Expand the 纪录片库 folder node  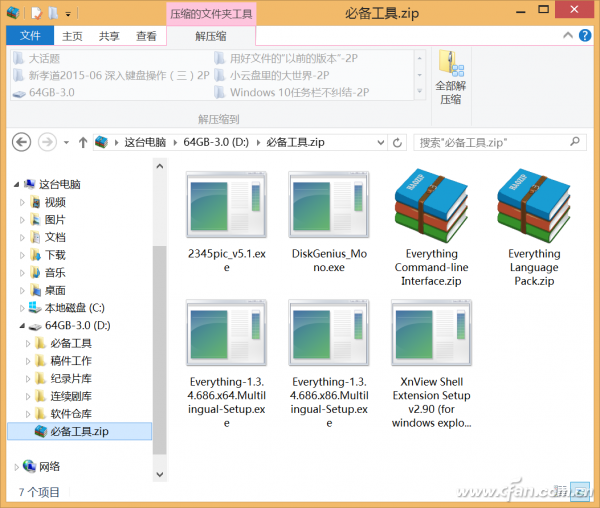(28, 379)
